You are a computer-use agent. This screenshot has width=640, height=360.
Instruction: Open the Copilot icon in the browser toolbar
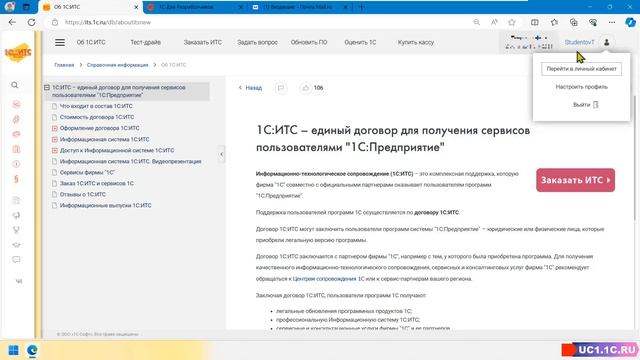tap(630, 22)
